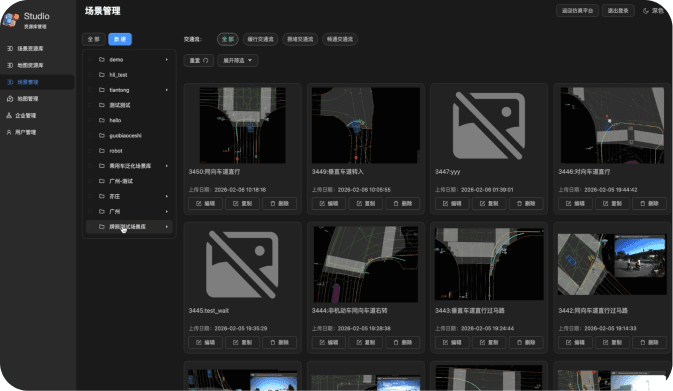The width and height of the screenshot is (673, 391).
Task: Select the hil_test folder
Action: point(129,75)
